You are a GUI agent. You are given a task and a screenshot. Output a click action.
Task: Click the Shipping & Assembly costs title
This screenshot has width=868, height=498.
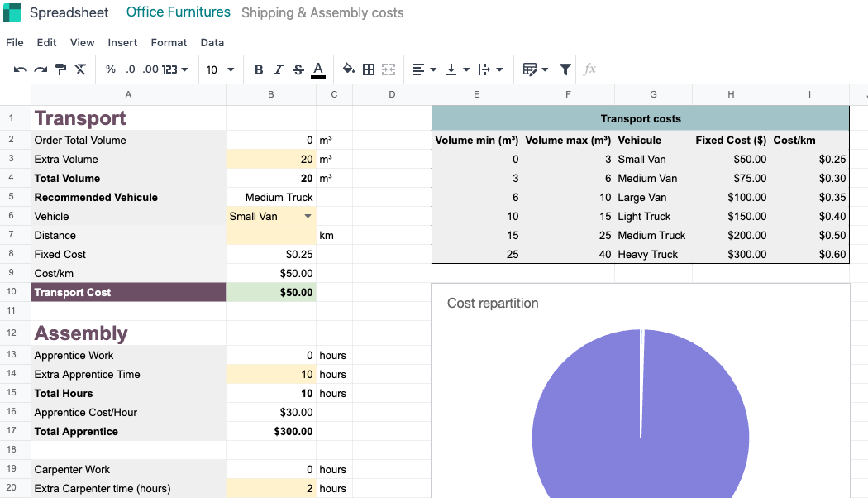pos(322,12)
